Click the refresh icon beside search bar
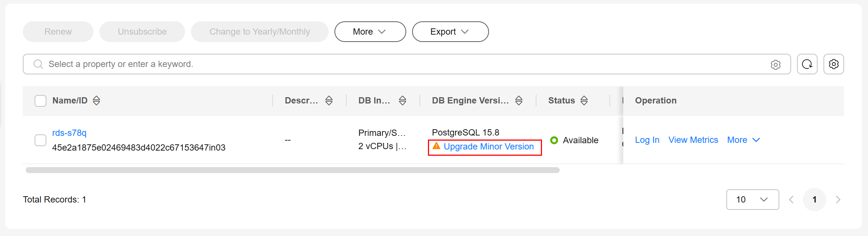868x236 pixels. pos(807,64)
